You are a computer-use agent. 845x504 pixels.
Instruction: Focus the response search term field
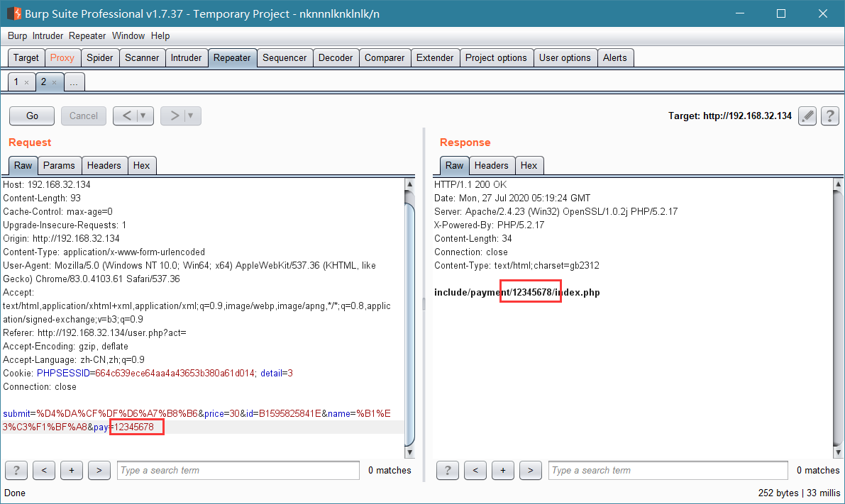point(668,470)
